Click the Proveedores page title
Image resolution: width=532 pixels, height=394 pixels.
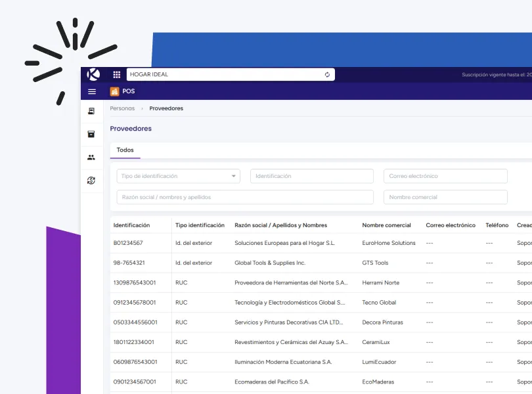[132, 129]
